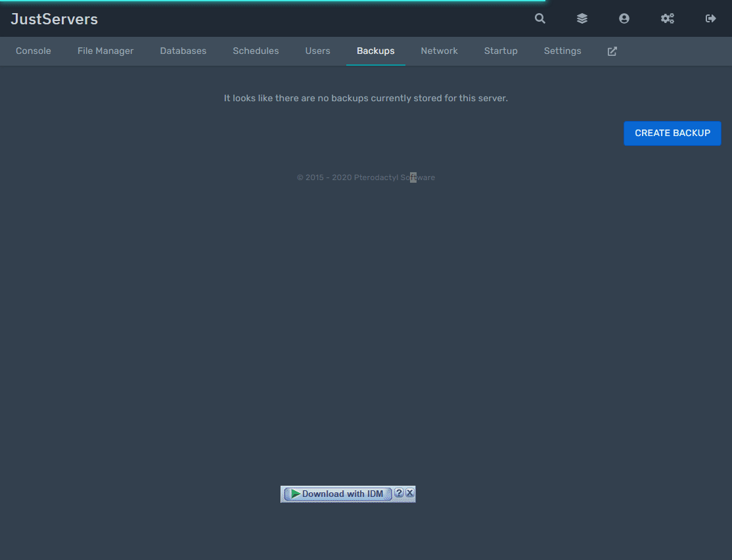Log out using the exit icon
This screenshot has width=732, height=560.
pyautogui.click(x=710, y=18)
